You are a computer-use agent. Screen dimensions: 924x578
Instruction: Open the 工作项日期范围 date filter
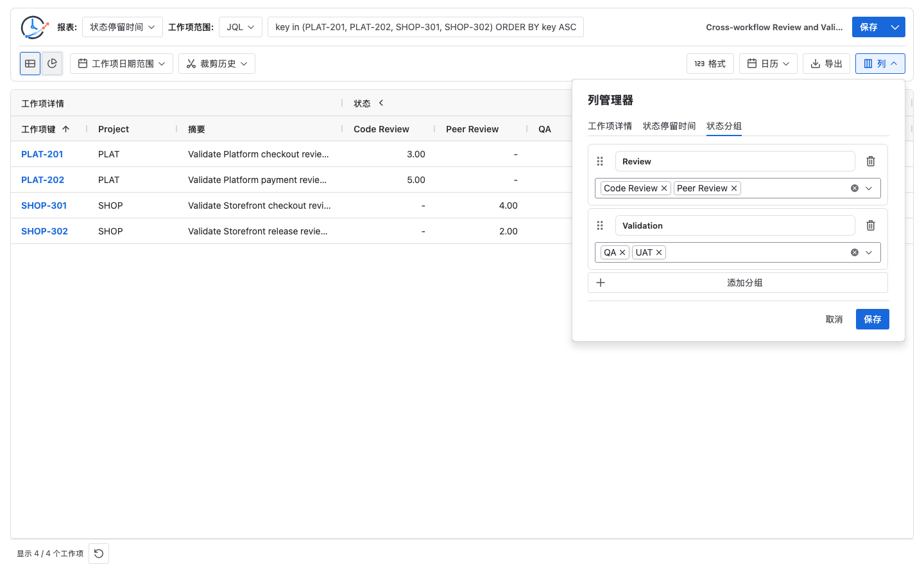(121, 64)
